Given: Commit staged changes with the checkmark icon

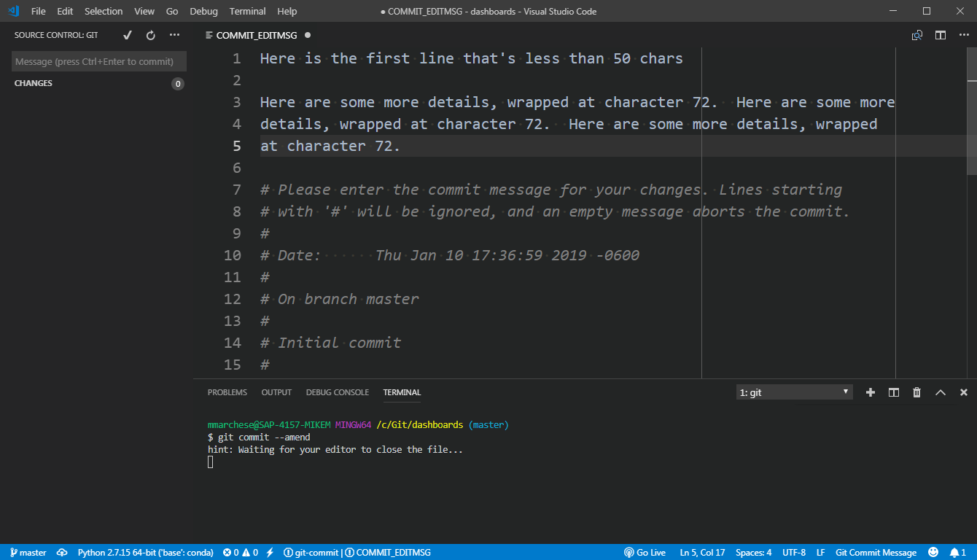Looking at the screenshot, I should pyautogui.click(x=127, y=34).
